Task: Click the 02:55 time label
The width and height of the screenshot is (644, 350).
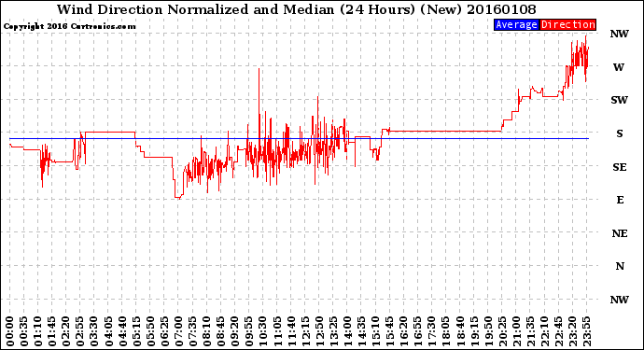Action: pyautogui.click(x=80, y=331)
